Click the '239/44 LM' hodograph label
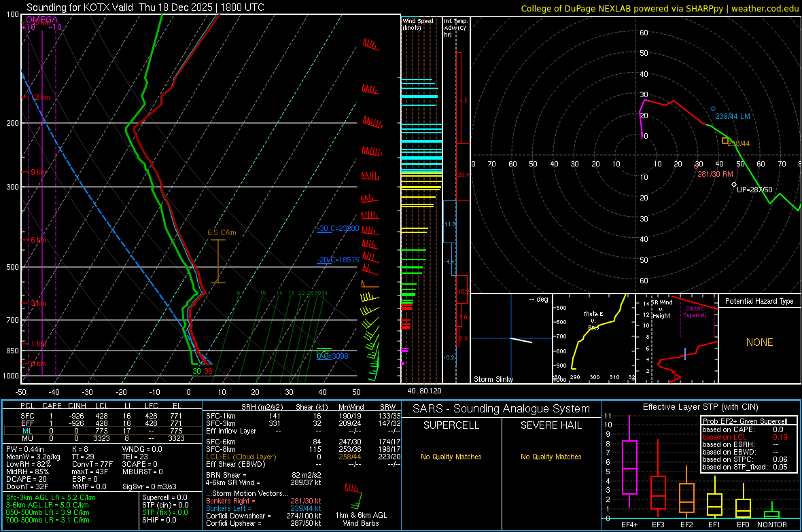The height and width of the screenshot is (532, 802). point(733,116)
